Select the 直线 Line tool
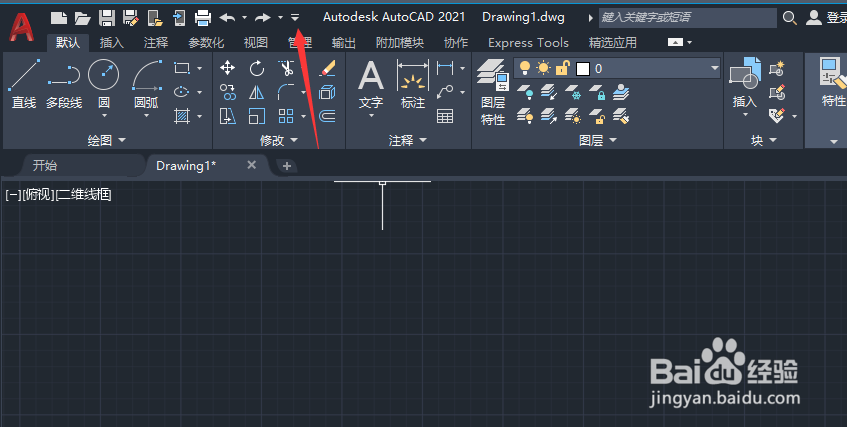This screenshot has width=847, height=427. tap(24, 84)
